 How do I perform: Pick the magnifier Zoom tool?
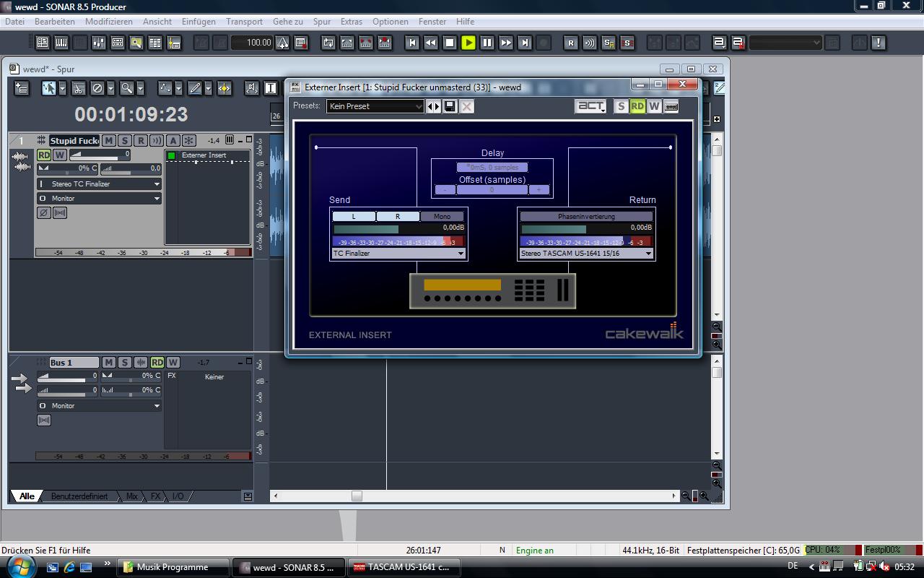pos(126,88)
